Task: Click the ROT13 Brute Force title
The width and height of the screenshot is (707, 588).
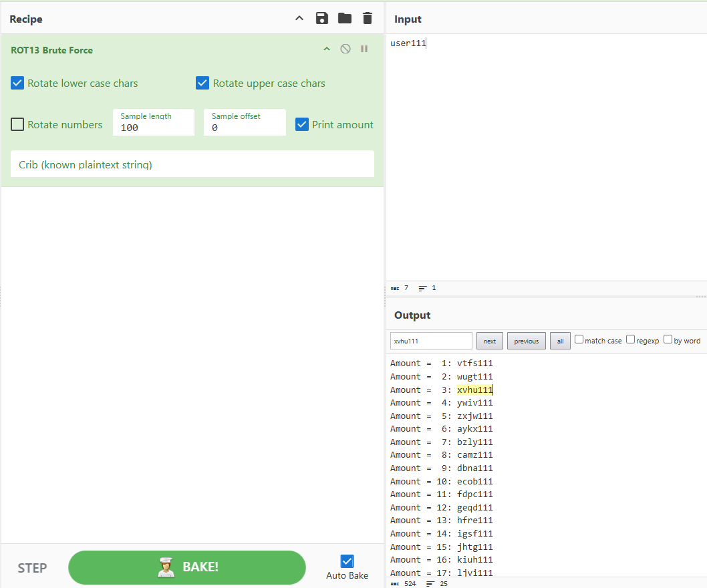Action: [x=52, y=50]
